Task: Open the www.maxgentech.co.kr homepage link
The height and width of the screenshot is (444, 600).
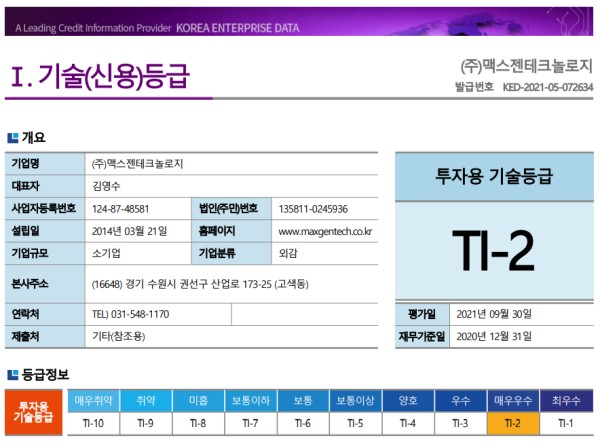Action: tap(325, 231)
